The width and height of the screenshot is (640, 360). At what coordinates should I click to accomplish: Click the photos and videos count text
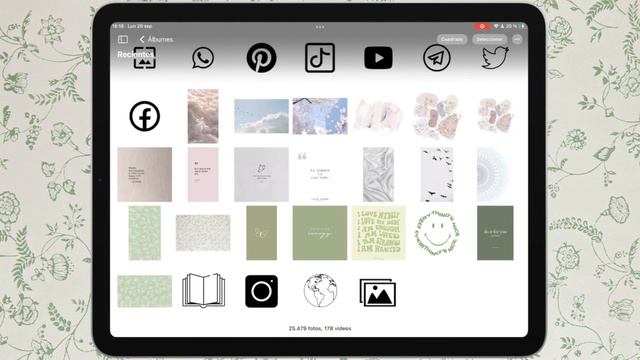[x=320, y=328]
